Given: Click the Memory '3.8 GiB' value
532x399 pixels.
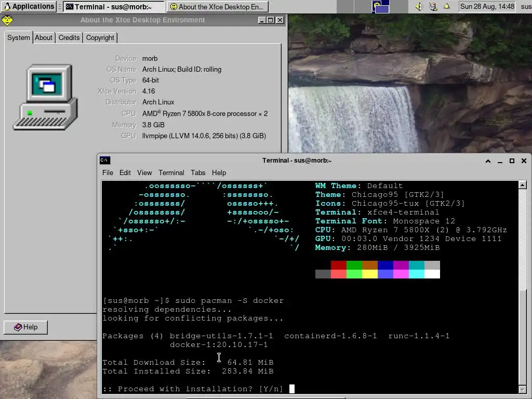Looking at the screenshot, I should [153, 125].
